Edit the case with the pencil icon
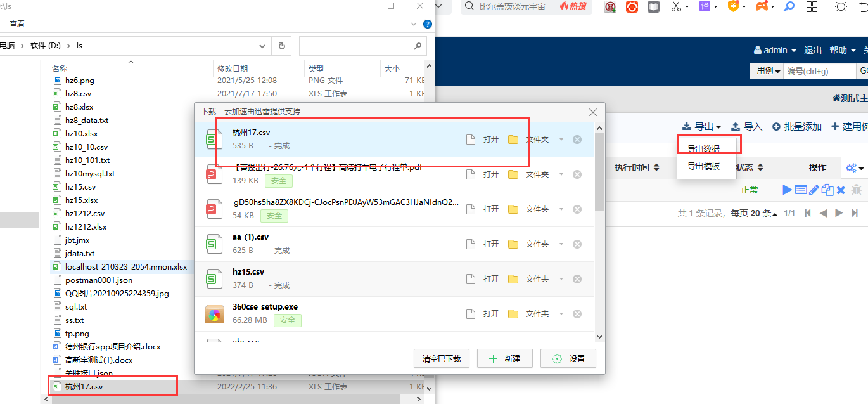Viewport: 868px width, 404px height. pyautogui.click(x=814, y=190)
